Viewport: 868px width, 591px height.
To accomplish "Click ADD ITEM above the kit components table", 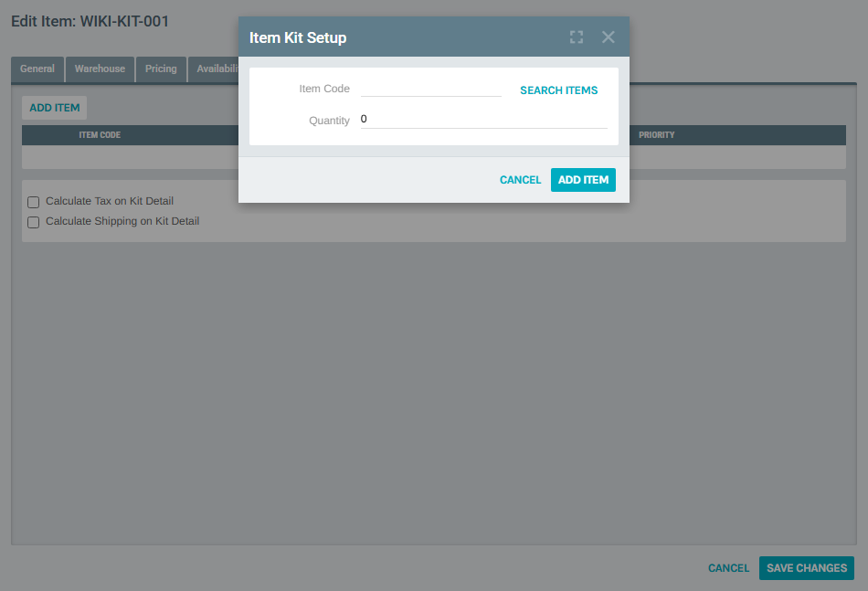I will point(54,108).
